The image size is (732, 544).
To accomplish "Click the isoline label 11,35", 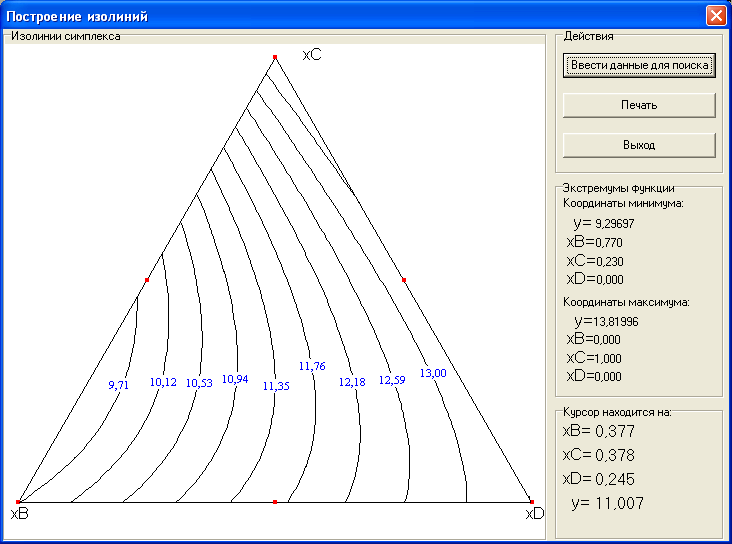I will [276, 386].
